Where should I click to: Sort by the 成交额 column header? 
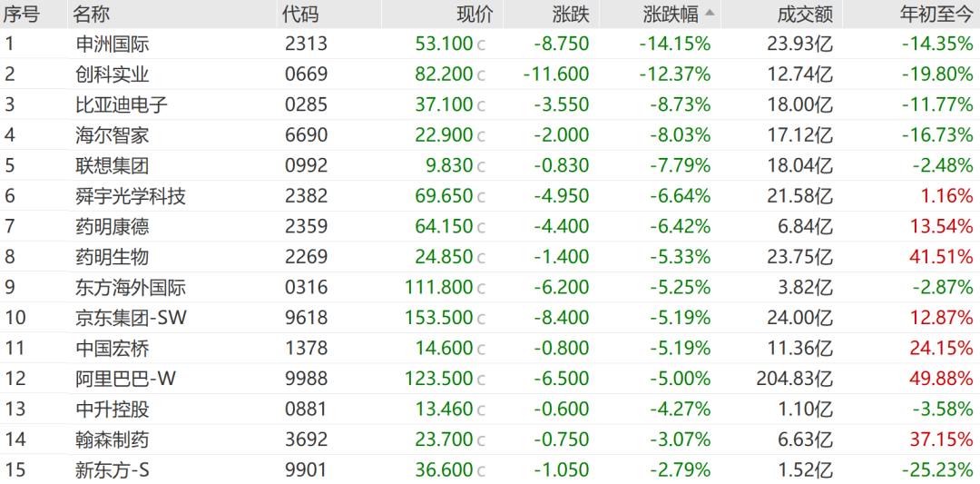point(805,14)
